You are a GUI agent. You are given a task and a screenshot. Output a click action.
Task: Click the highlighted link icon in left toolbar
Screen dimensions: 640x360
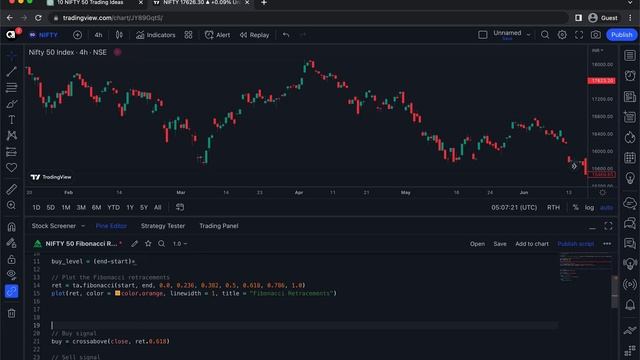tap(11, 291)
